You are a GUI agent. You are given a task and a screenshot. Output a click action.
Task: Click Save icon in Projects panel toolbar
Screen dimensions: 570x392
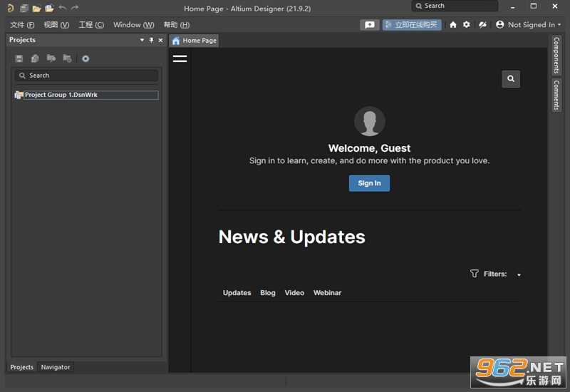click(x=19, y=58)
